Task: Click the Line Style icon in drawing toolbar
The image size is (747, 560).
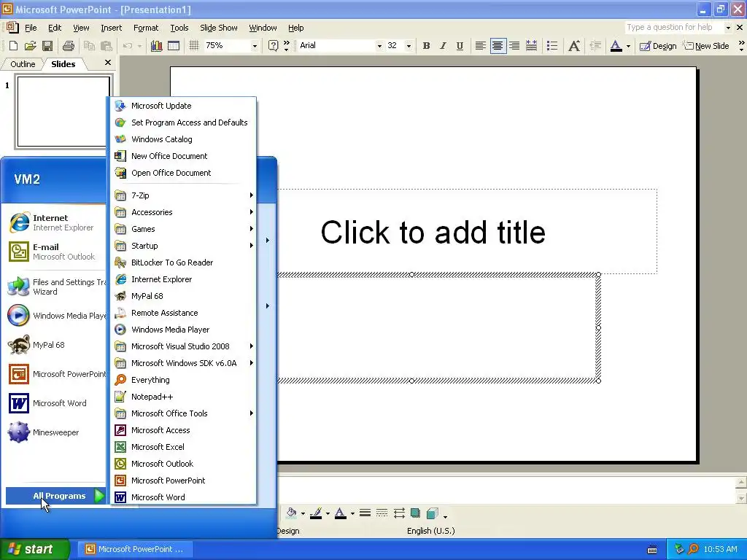Action: [x=365, y=513]
